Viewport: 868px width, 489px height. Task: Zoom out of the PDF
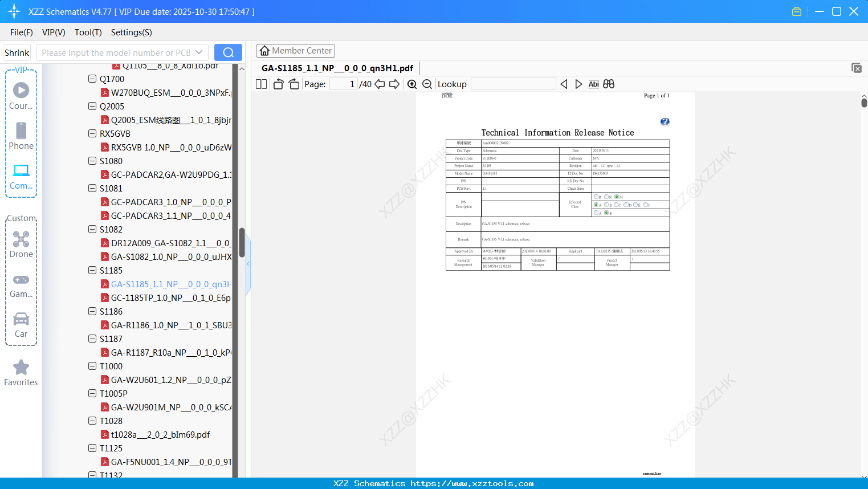pos(427,84)
